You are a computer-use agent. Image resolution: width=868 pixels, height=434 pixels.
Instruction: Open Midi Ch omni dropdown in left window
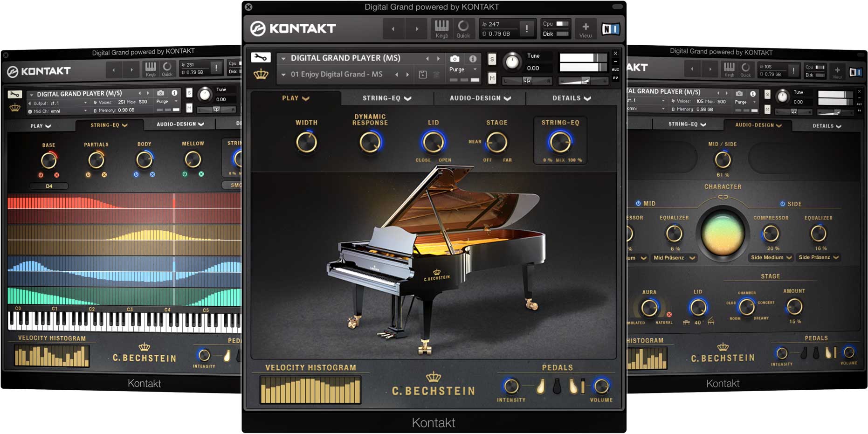coord(58,111)
